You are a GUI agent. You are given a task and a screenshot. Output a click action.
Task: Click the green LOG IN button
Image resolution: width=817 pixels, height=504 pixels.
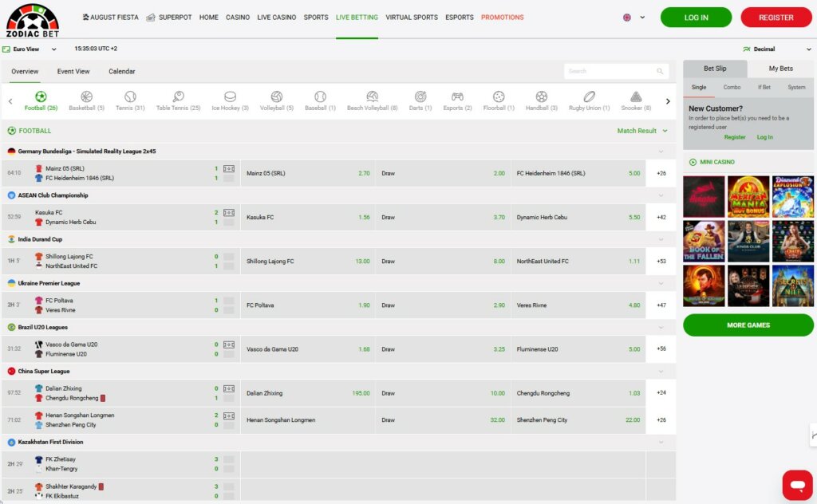click(x=696, y=18)
